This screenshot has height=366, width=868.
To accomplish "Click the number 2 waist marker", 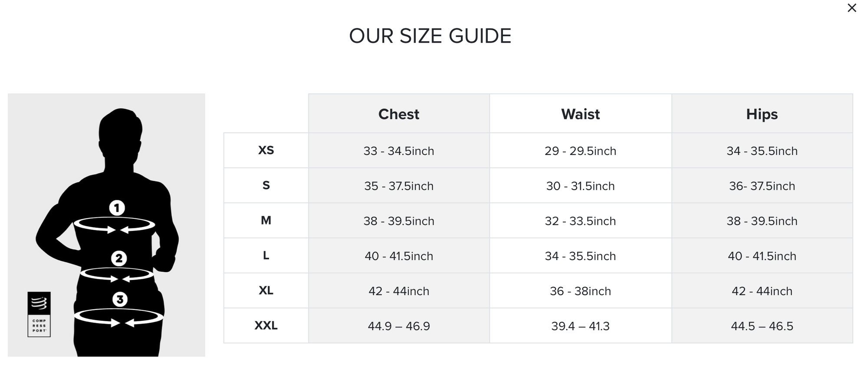I will pyautogui.click(x=118, y=258).
